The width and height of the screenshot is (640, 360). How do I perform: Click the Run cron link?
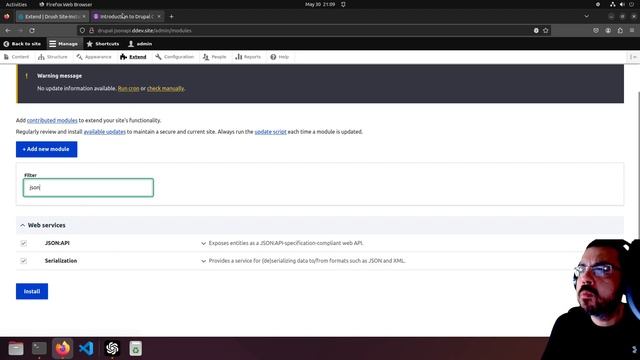[128, 89]
